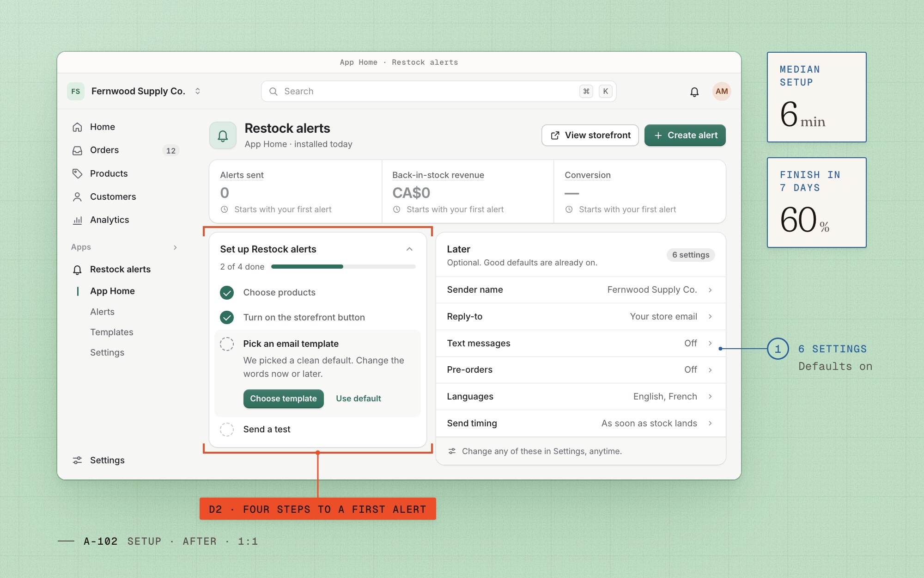Screen dimensions: 924x578
Task: Click the large Restock alerts app bell icon
Action: 223,135
